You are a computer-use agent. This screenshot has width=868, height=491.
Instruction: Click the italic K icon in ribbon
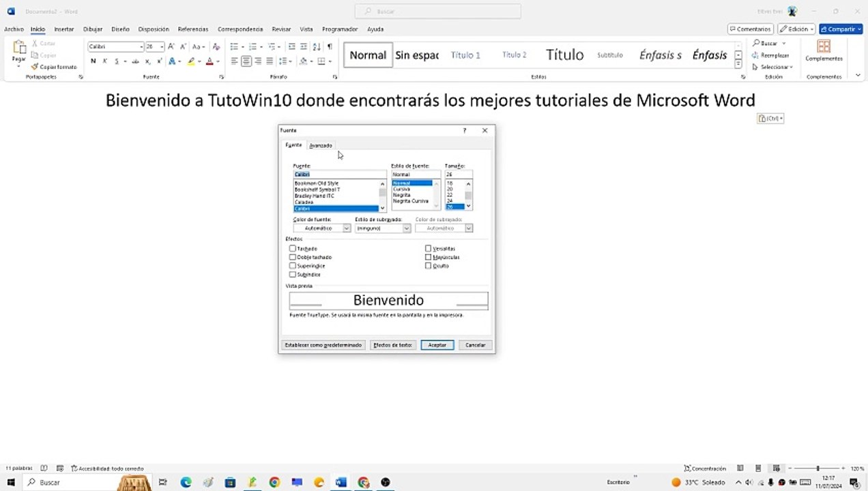[105, 61]
